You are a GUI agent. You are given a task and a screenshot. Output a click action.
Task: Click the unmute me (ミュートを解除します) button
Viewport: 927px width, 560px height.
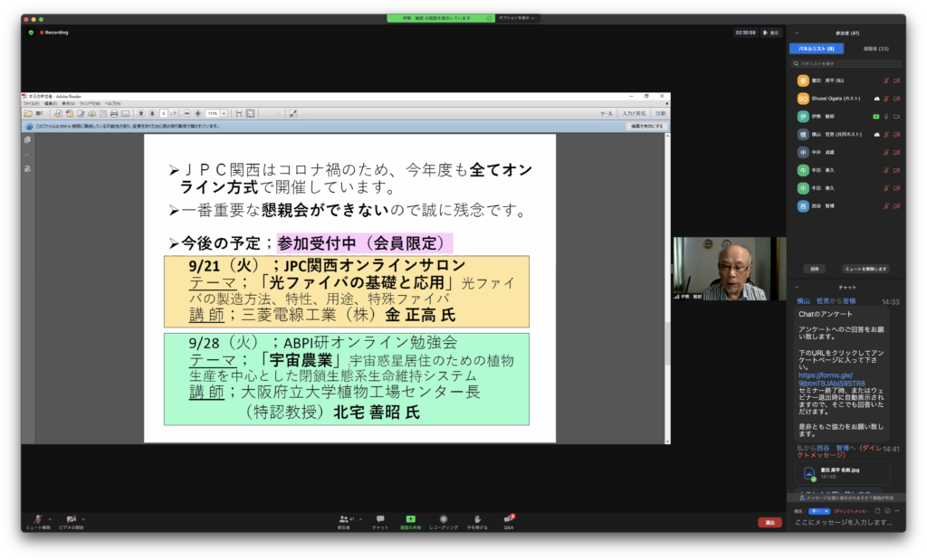(x=865, y=269)
